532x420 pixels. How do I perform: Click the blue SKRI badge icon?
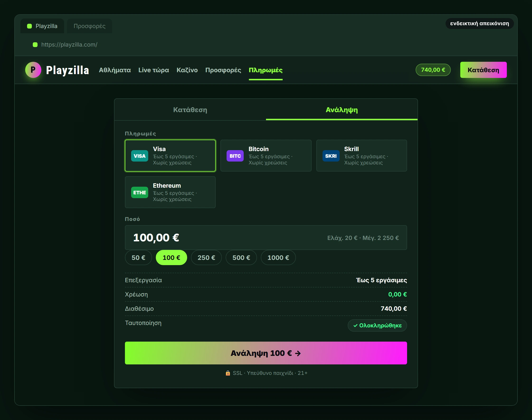click(x=331, y=156)
